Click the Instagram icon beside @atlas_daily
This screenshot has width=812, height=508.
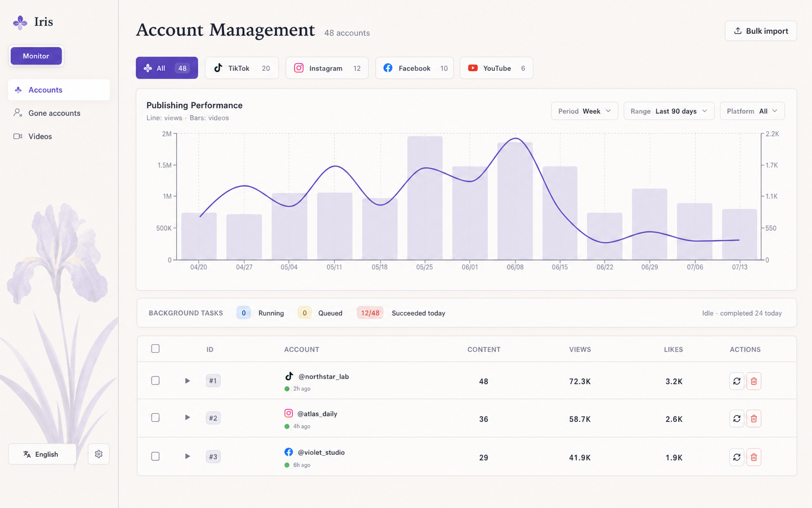coord(289,413)
